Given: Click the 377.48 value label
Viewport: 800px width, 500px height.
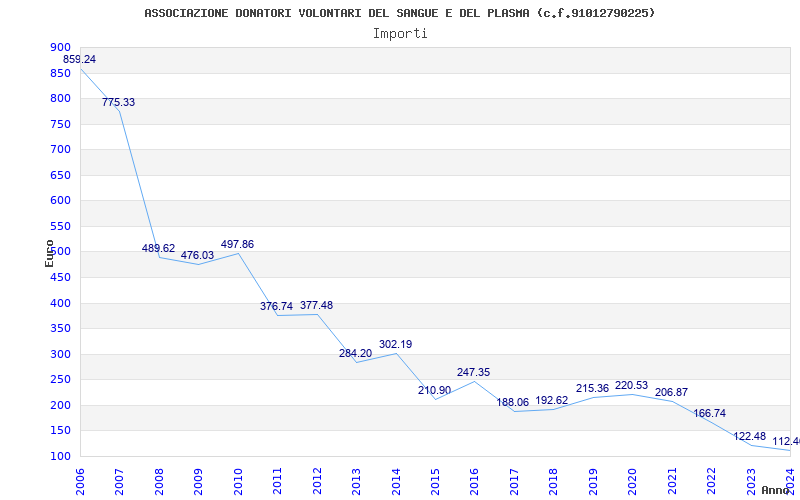Looking at the screenshot, I should [x=316, y=305].
